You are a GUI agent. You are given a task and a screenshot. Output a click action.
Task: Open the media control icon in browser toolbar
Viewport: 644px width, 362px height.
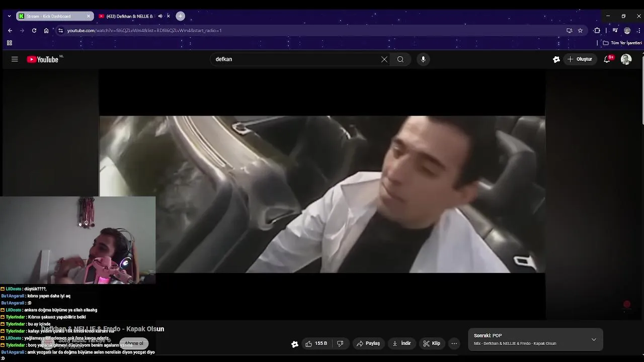[x=615, y=31]
